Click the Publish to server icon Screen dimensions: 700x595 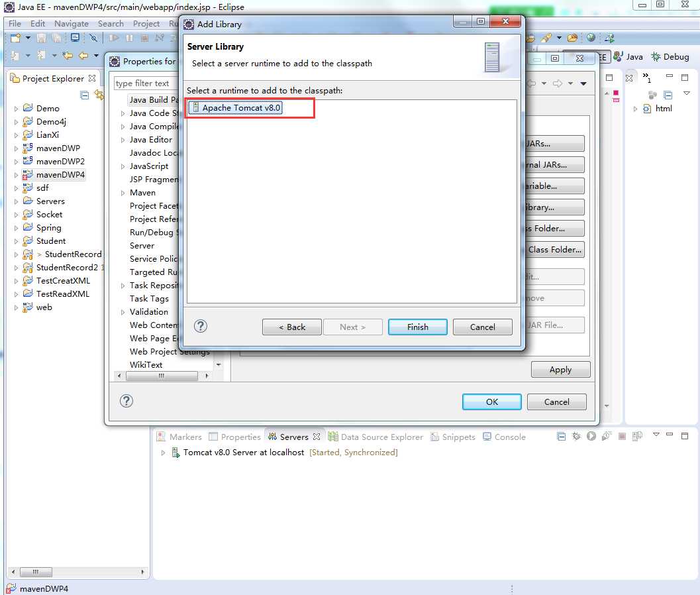click(637, 437)
